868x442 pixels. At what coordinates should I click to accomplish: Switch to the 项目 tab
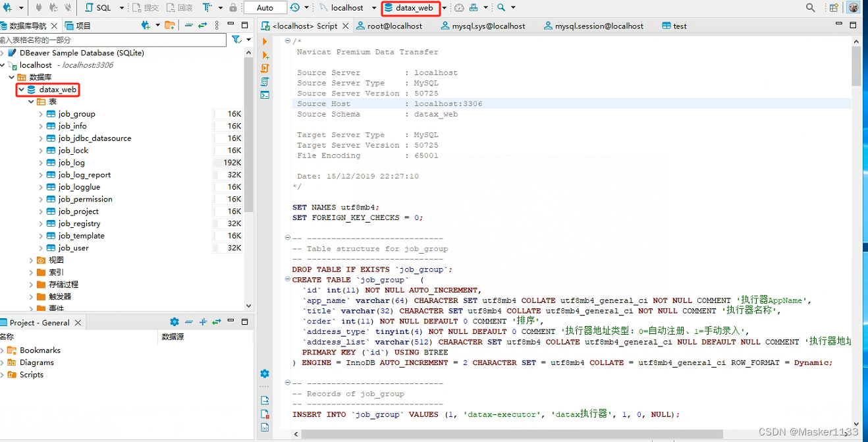(x=78, y=26)
